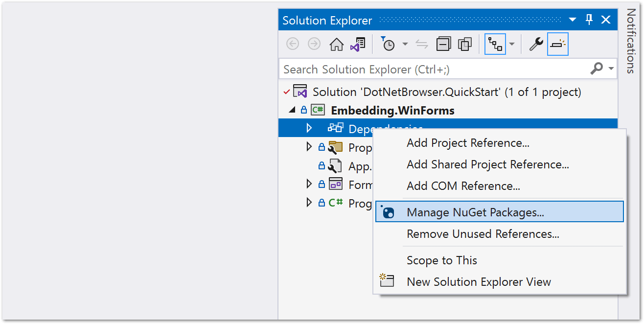Expand the Form node arrow

(x=309, y=184)
